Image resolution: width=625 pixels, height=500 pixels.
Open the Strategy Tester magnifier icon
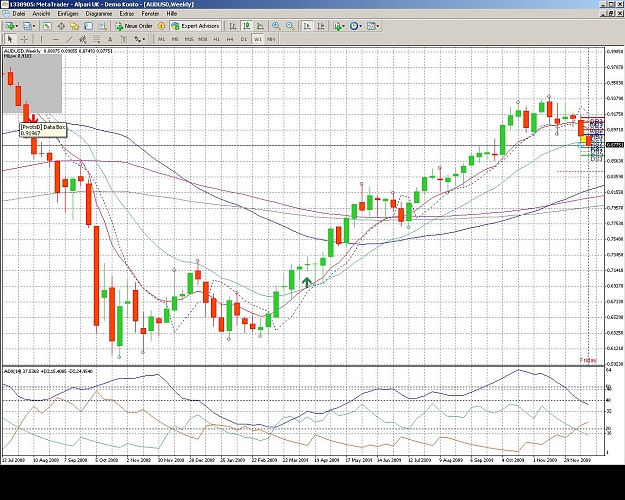coord(102,26)
